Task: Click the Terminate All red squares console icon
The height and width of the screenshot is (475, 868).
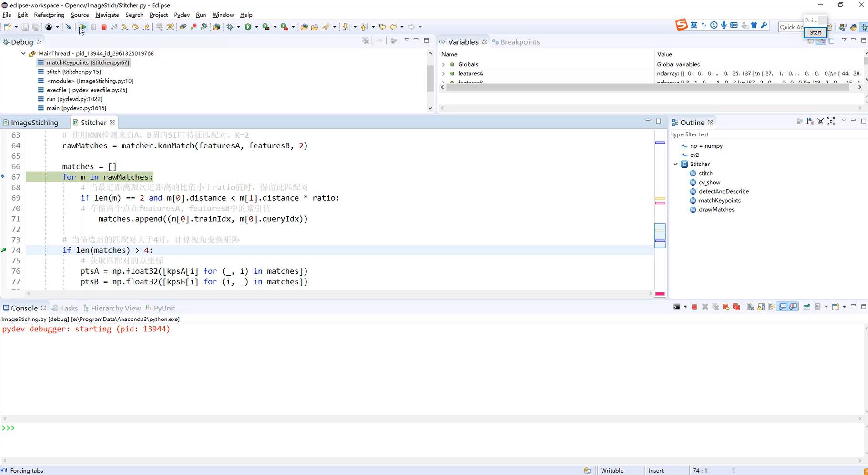Action: (736, 307)
